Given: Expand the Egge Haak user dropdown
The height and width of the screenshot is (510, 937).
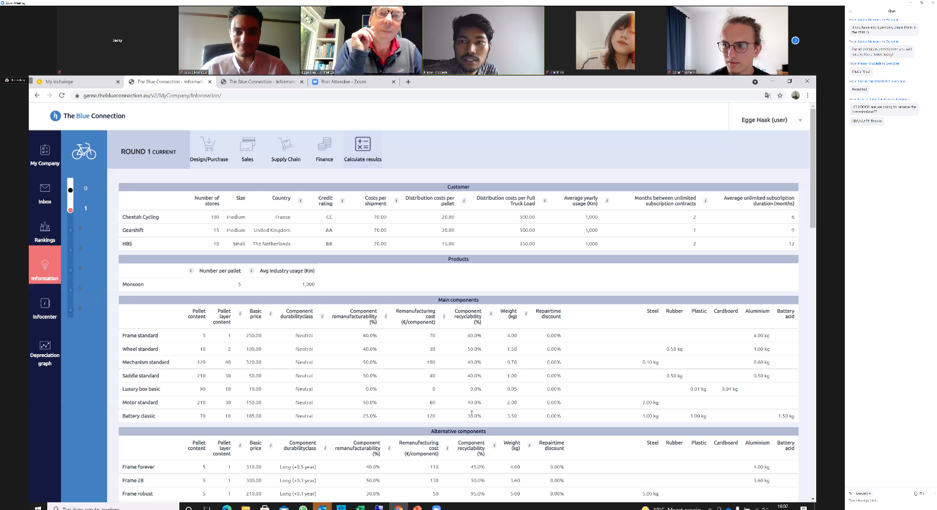Looking at the screenshot, I should pos(800,120).
